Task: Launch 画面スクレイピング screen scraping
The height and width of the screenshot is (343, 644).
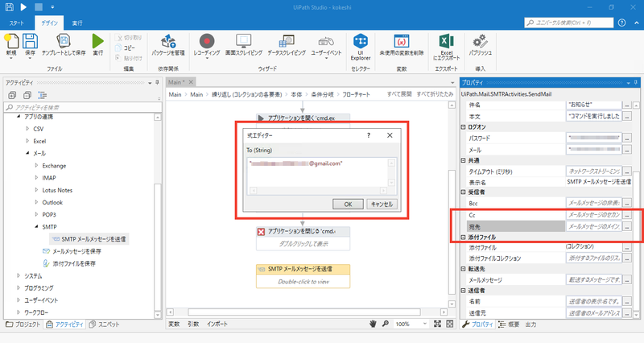Action: point(244,44)
